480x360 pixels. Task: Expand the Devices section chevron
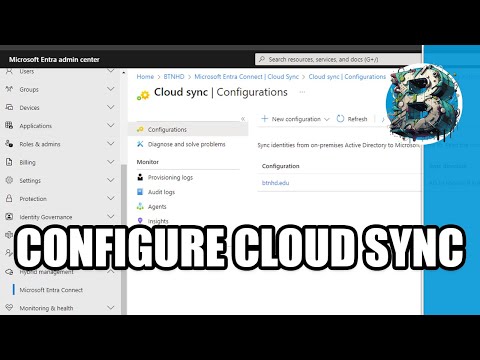pos(111,107)
